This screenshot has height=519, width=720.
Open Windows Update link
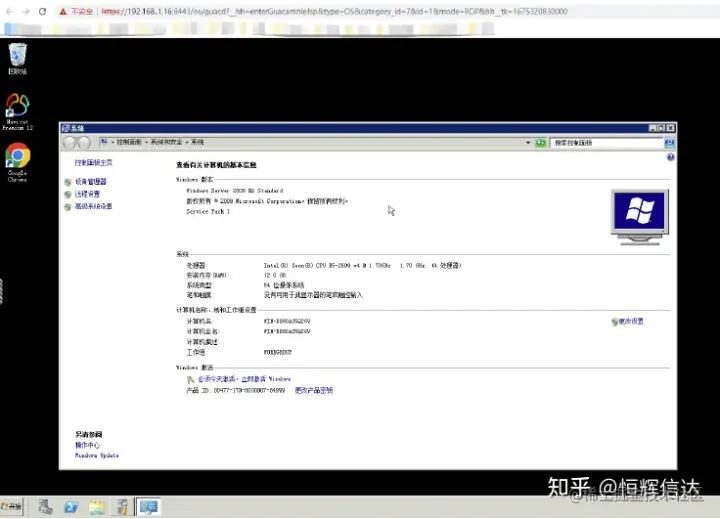tap(97, 456)
